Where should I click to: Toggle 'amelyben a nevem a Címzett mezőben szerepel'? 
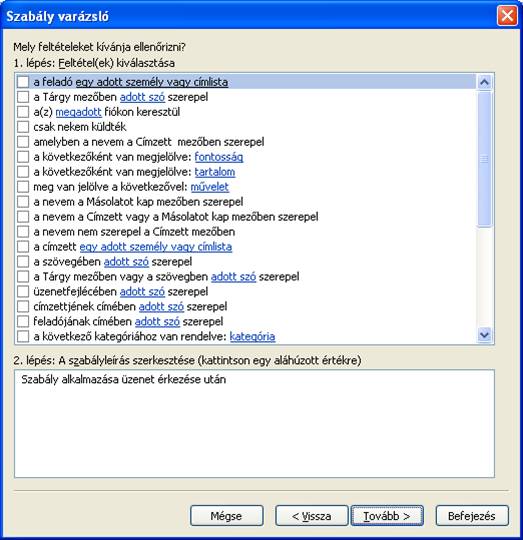(23, 142)
